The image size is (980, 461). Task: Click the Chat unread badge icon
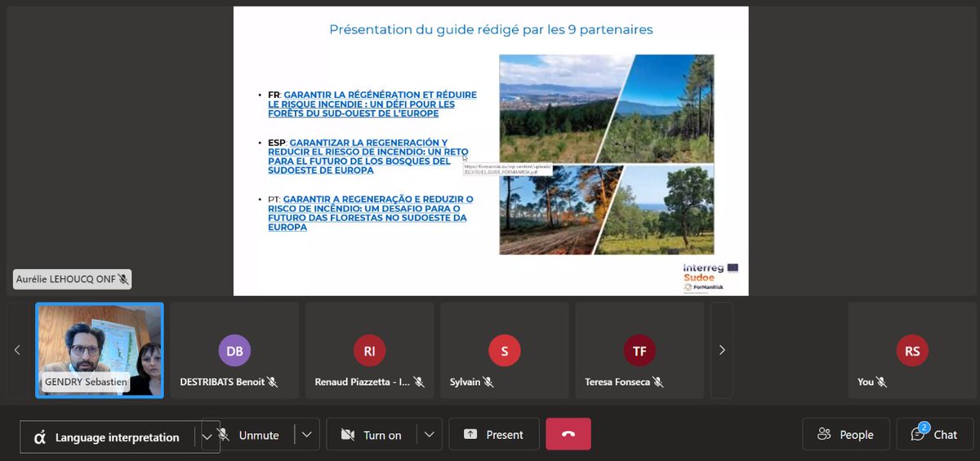pyautogui.click(x=924, y=428)
